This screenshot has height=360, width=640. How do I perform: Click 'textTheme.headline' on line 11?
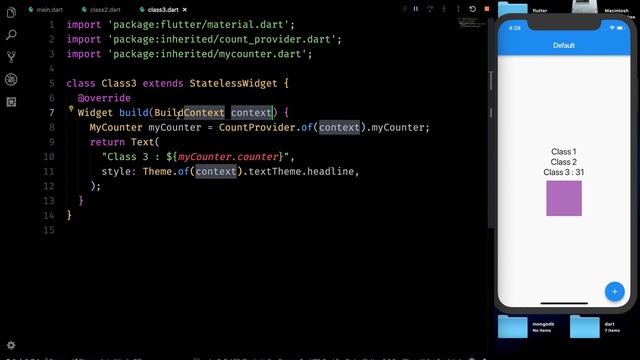click(301, 172)
